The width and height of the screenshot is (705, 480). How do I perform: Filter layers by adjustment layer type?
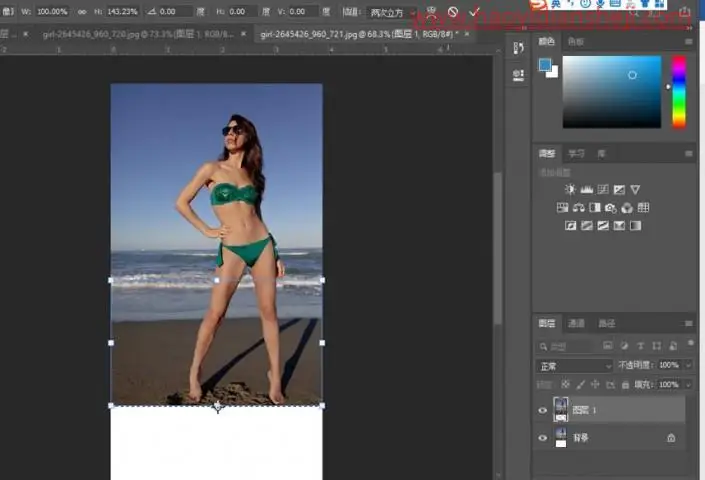click(x=624, y=346)
